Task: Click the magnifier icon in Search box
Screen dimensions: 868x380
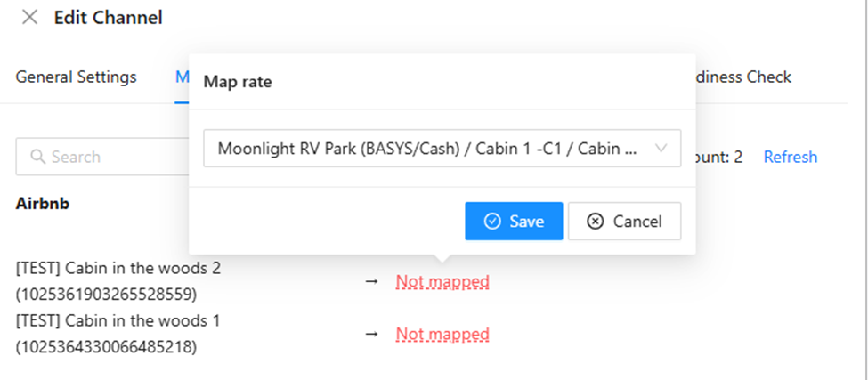Action: point(37,157)
